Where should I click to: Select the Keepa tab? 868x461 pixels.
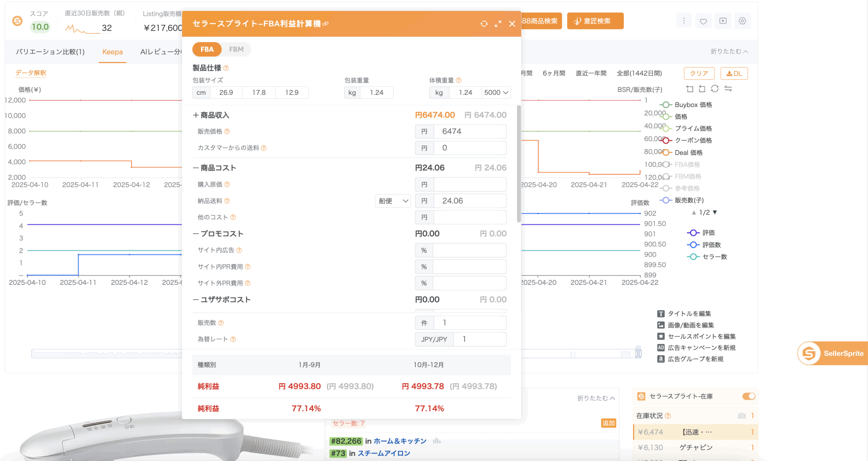[113, 52]
